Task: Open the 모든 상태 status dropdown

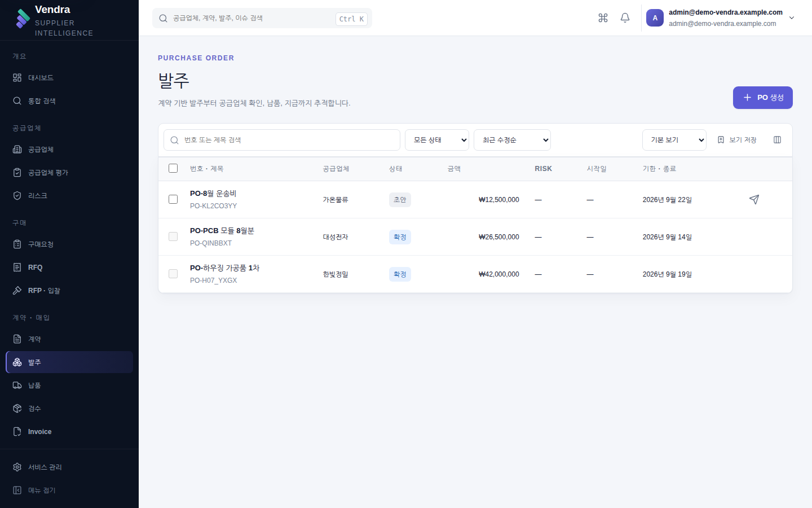Action: tap(437, 140)
